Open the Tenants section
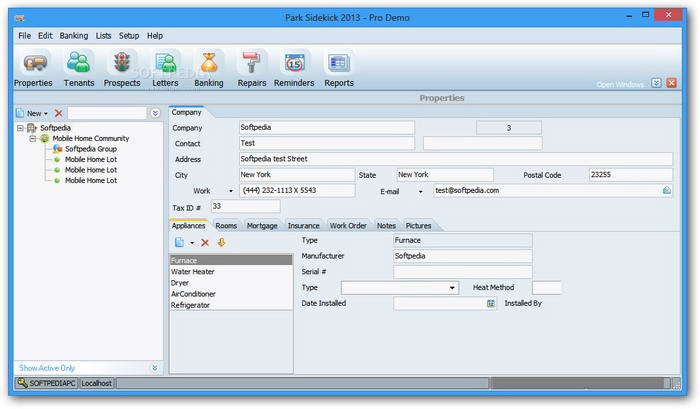The width and height of the screenshot is (700, 409). (x=78, y=67)
